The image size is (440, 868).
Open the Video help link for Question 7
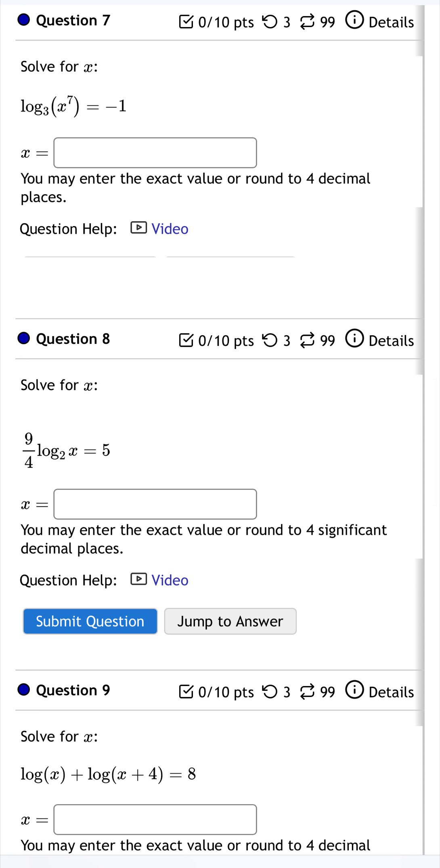(170, 229)
